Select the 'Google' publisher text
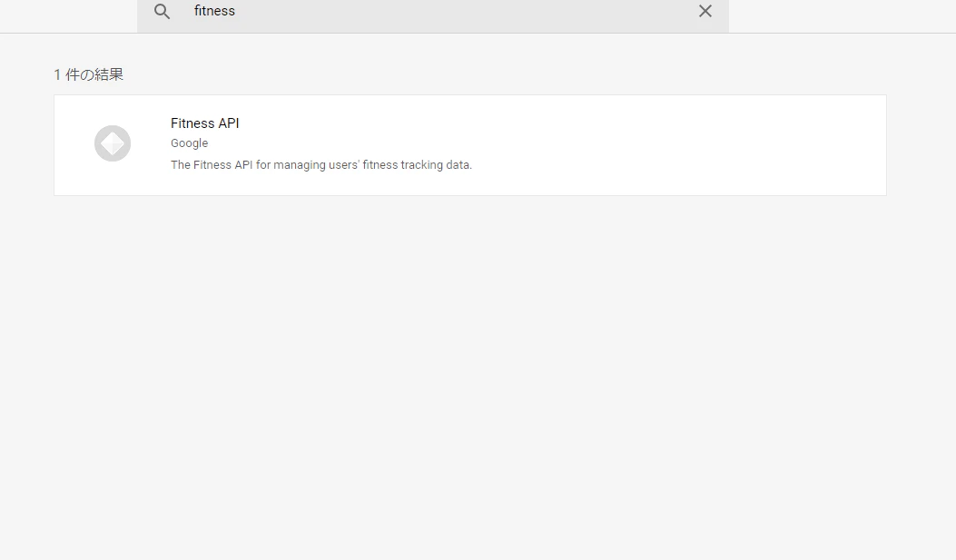The width and height of the screenshot is (956, 560). (x=189, y=143)
